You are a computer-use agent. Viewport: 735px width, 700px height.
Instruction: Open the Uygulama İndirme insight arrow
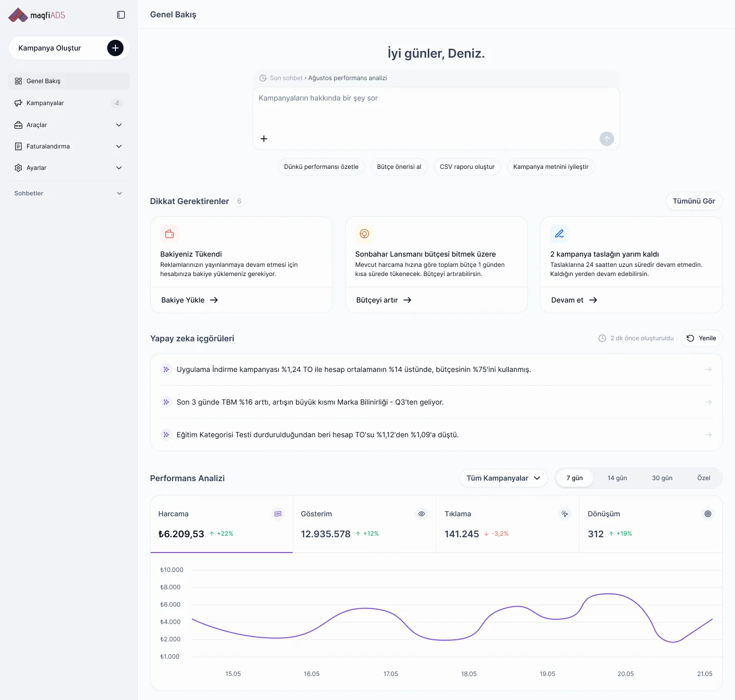coord(708,369)
